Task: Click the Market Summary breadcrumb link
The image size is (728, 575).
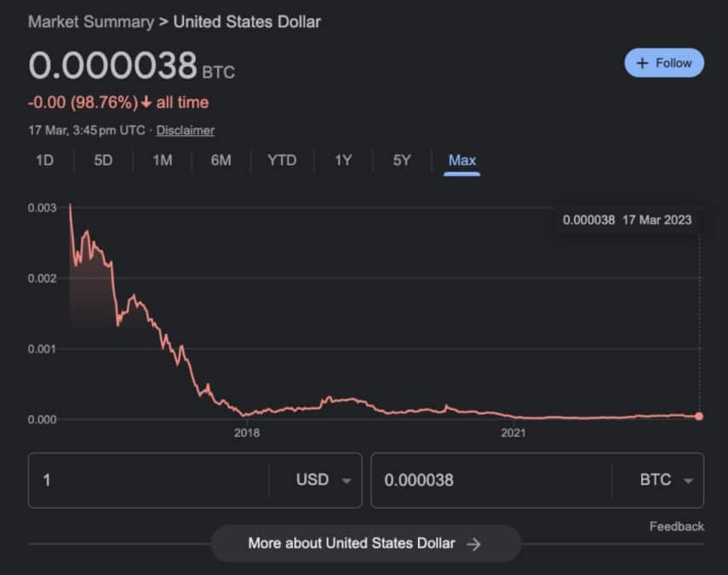Action: point(91,22)
